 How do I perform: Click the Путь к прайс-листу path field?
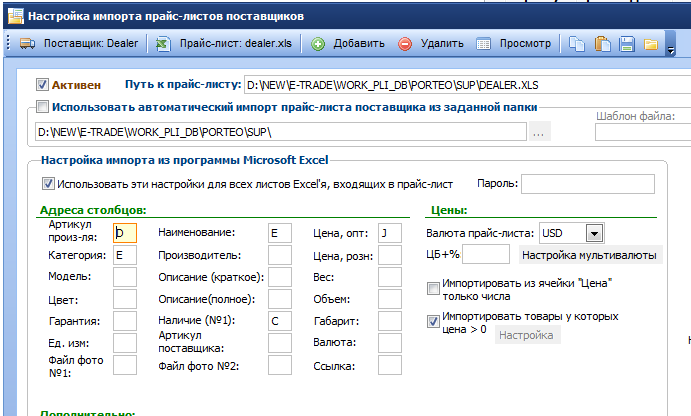click(x=468, y=85)
